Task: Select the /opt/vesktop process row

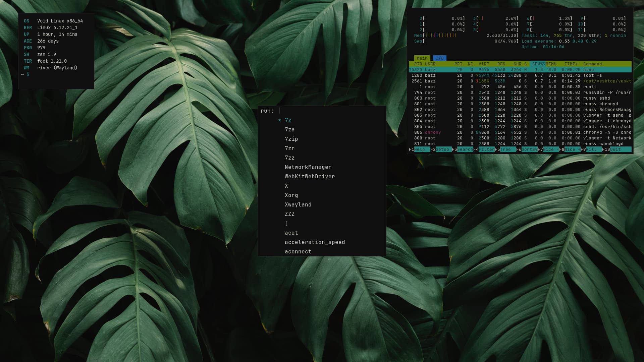Action: coord(520,81)
